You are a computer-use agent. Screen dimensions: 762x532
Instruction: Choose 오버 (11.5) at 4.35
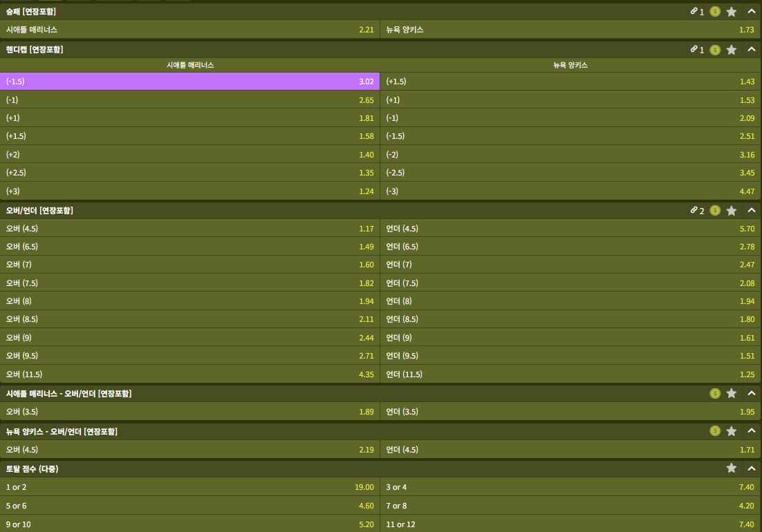point(189,374)
